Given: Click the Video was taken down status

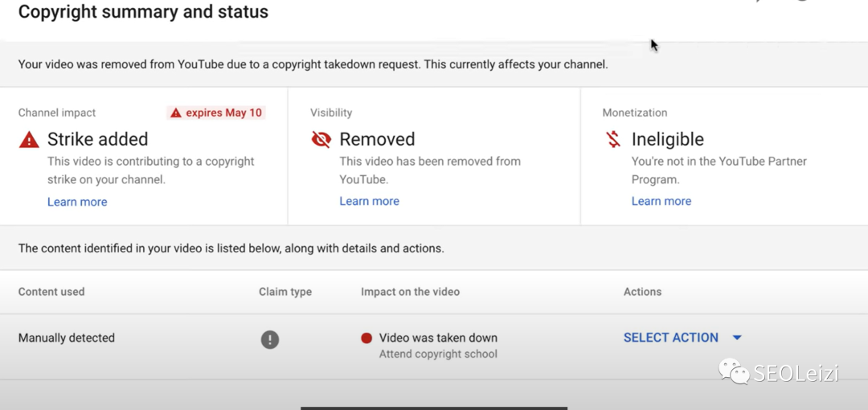Looking at the screenshot, I should point(438,338).
